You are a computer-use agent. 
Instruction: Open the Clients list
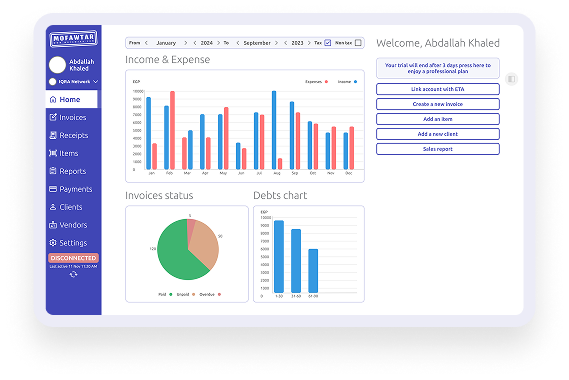pyautogui.click(x=66, y=207)
